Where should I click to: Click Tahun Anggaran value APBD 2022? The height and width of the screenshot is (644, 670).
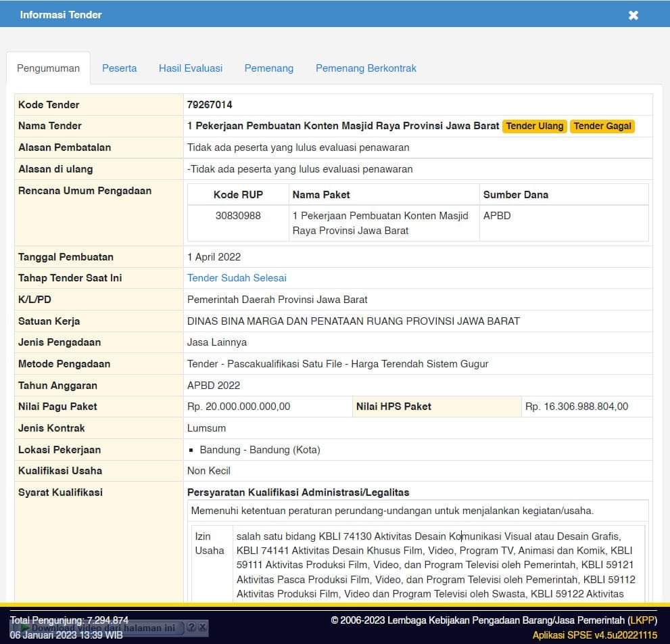pyautogui.click(x=214, y=386)
